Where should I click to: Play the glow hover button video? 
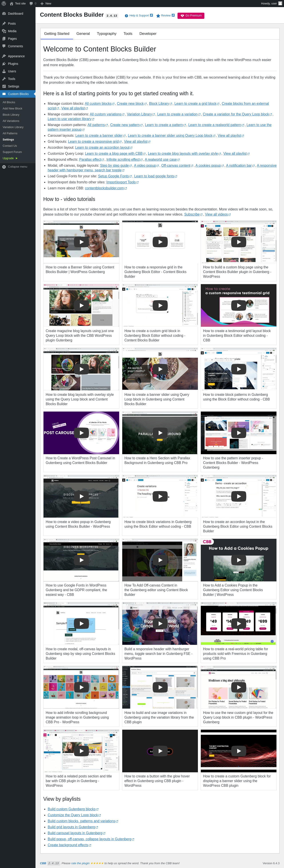[160, 751]
